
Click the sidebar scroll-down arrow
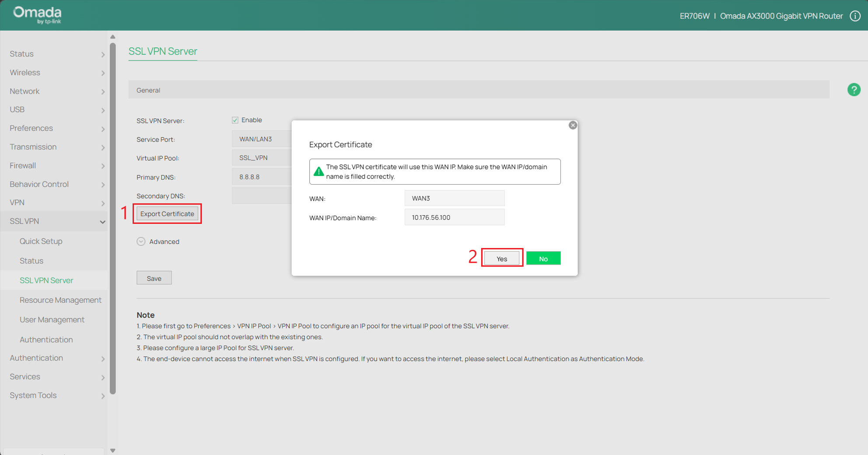click(x=112, y=450)
